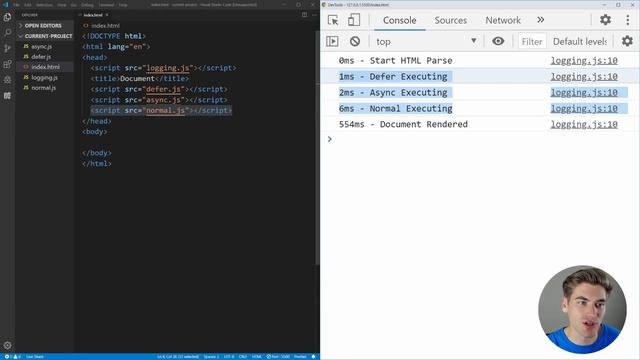The image size is (640, 360).
Task: Open logging.js:10 link for Defer Executing row
Action: (584, 77)
